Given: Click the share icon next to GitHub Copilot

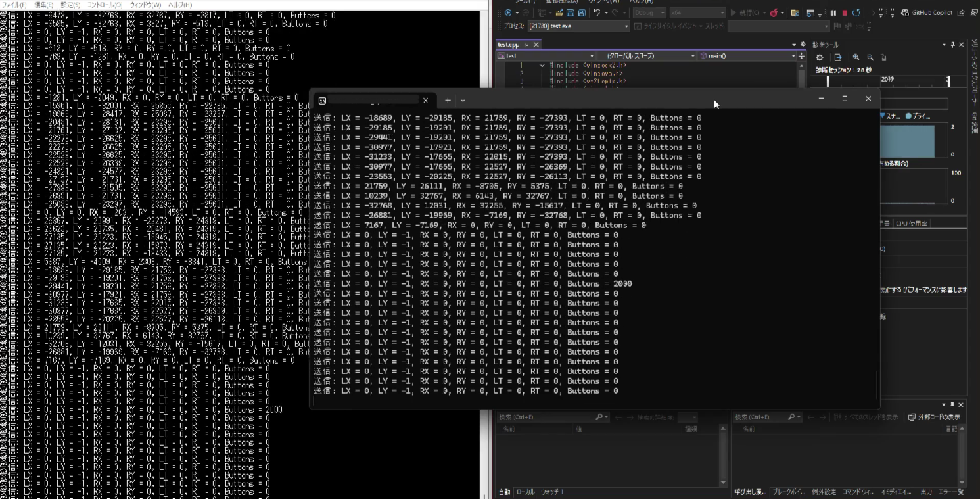Looking at the screenshot, I should tap(962, 12).
